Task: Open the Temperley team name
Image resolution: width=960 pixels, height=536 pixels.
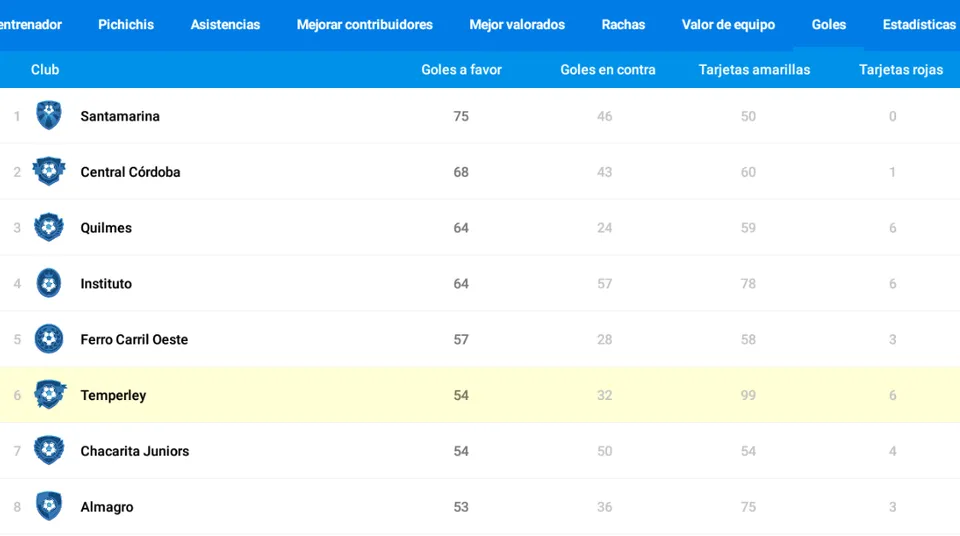Action: pyautogui.click(x=113, y=396)
